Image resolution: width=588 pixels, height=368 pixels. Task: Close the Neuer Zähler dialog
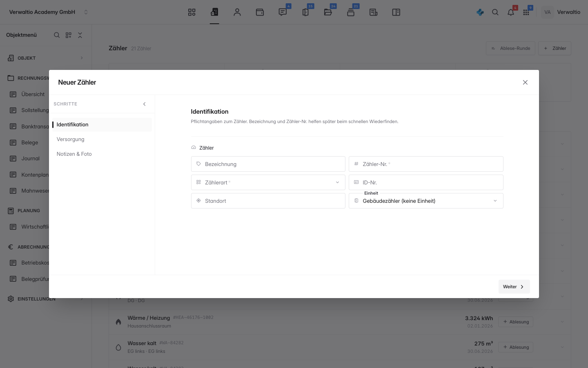pos(525,83)
